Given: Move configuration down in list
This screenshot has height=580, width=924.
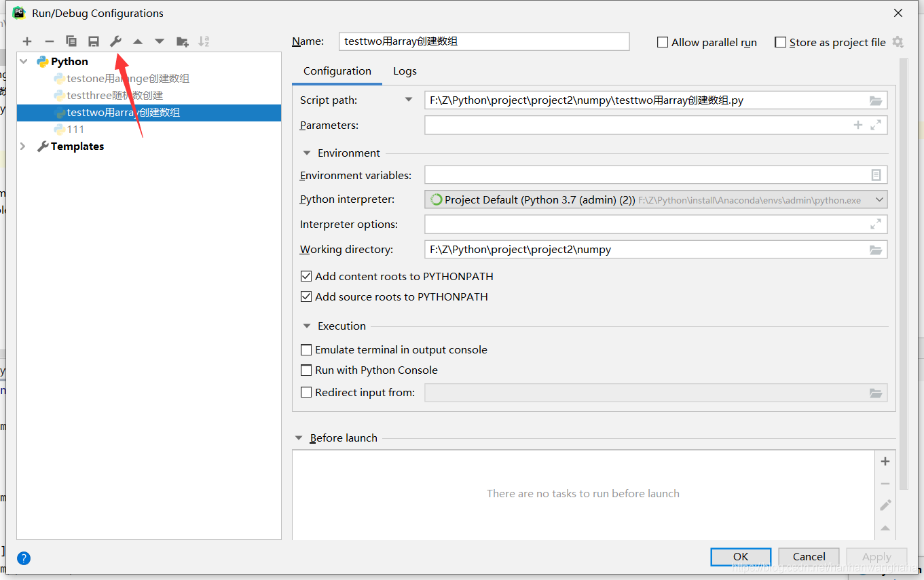Looking at the screenshot, I should [x=160, y=42].
